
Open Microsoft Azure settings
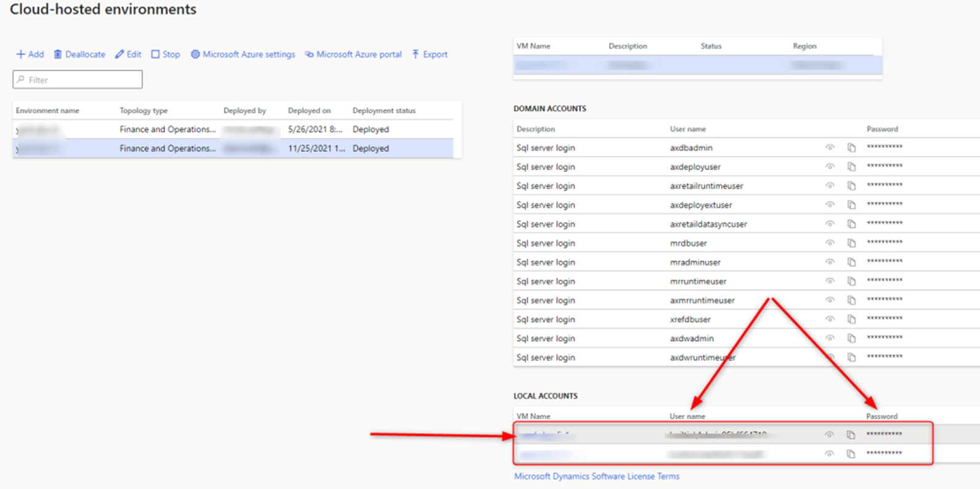click(x=243, y=54)
